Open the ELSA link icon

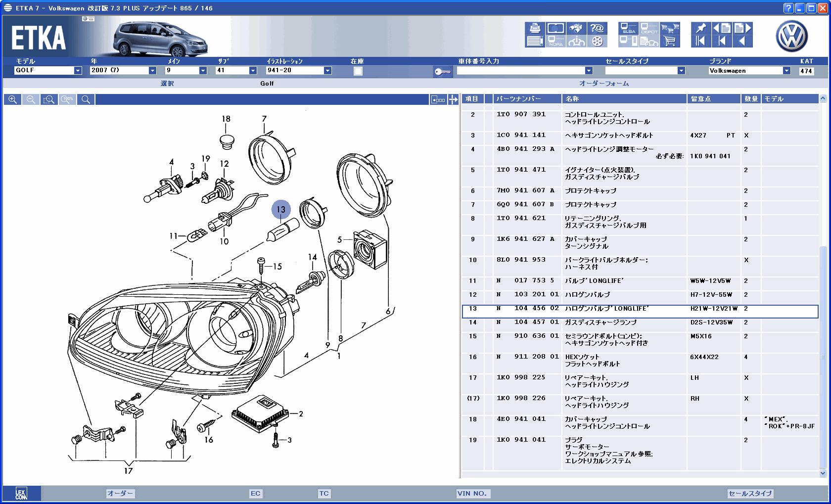tap(628, 28)
